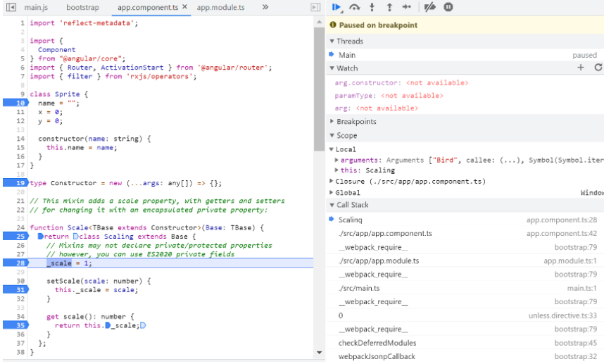The height and width of the screenshot is (364, 604).
Task: Select the checkDeferredModules call stack frame
Action: (377, 343)
